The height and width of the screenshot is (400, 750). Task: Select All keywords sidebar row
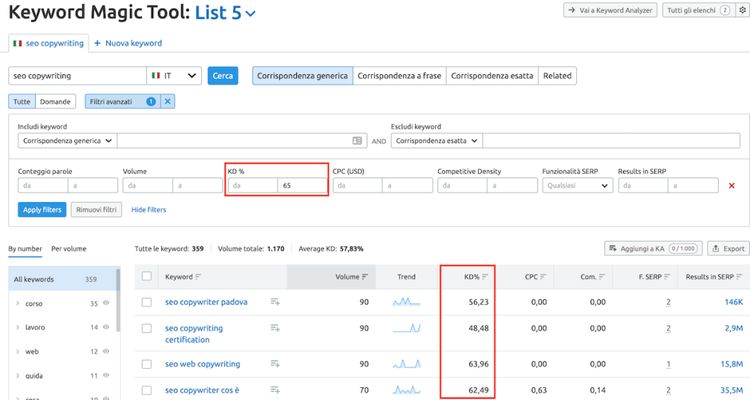pyautogui.click(x=62, y=279)
